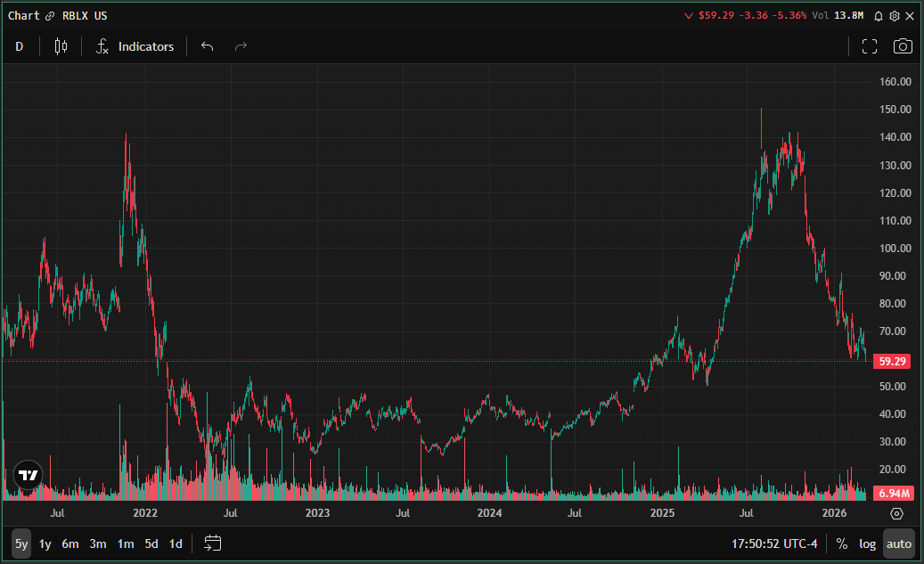
Task: Click the 6.94M volume label
Action: click(892, 494)
